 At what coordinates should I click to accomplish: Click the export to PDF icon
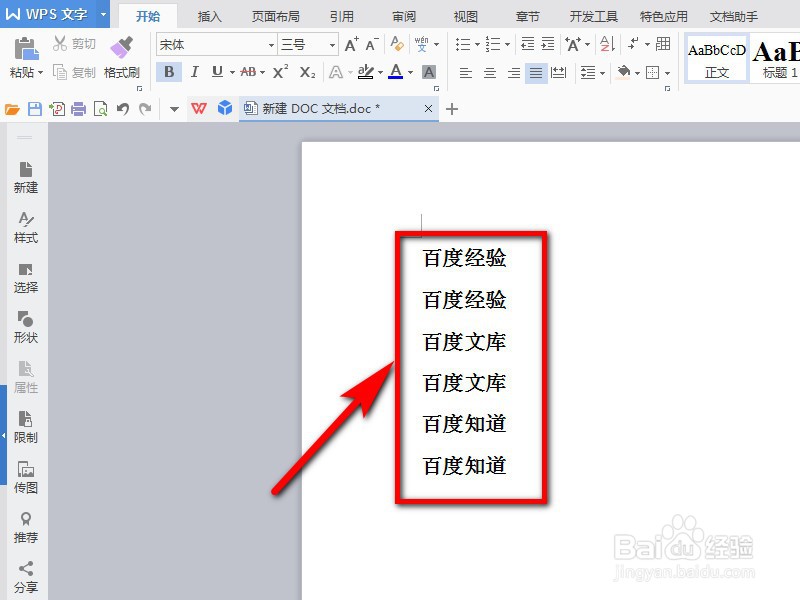point(57,109)
